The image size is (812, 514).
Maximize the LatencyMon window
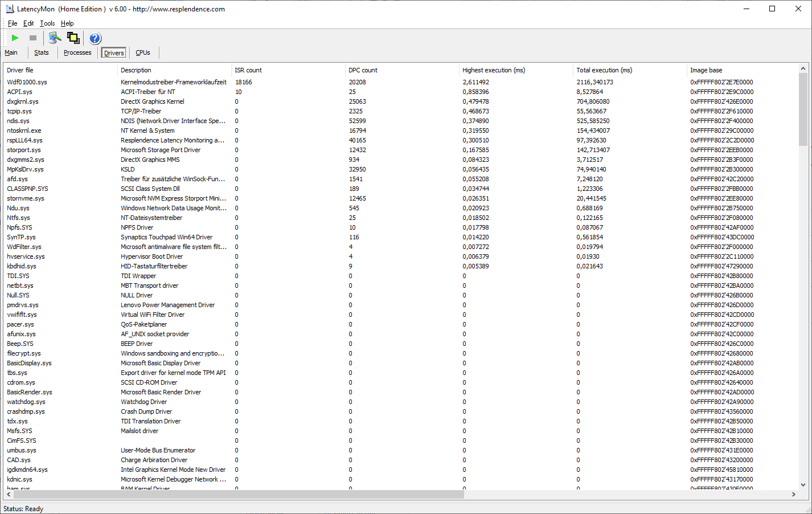[772, 9]
